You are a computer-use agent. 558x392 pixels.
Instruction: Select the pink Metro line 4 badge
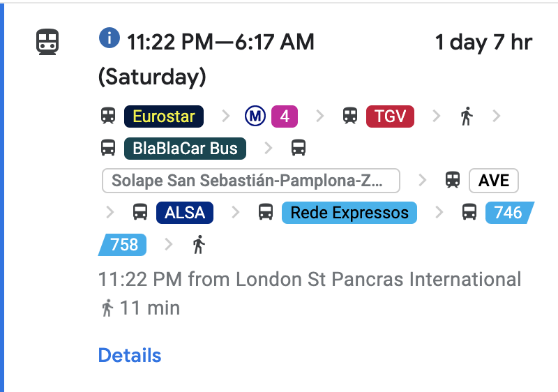click(284, 116)
